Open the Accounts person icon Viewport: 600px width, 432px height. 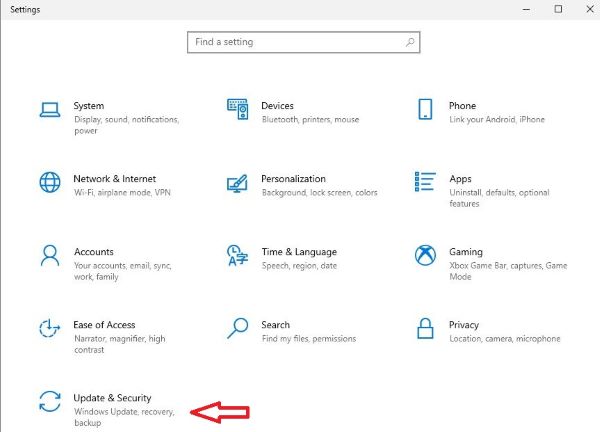tap(50, 255)
